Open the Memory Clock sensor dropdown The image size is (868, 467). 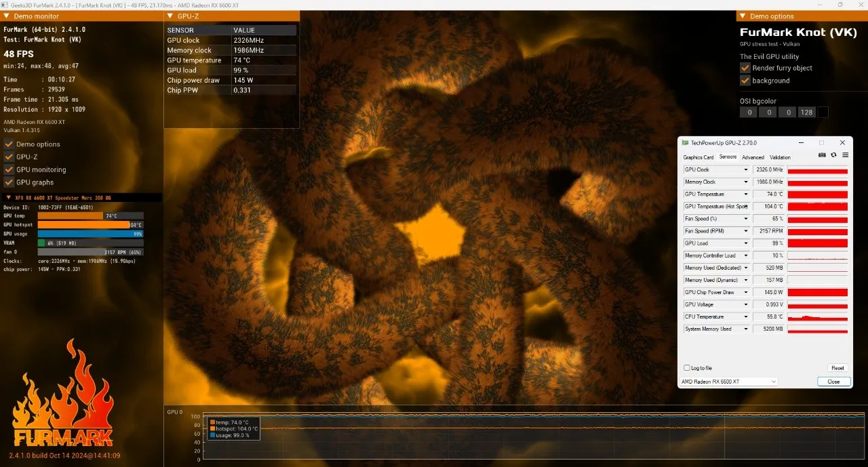point(746,182)
